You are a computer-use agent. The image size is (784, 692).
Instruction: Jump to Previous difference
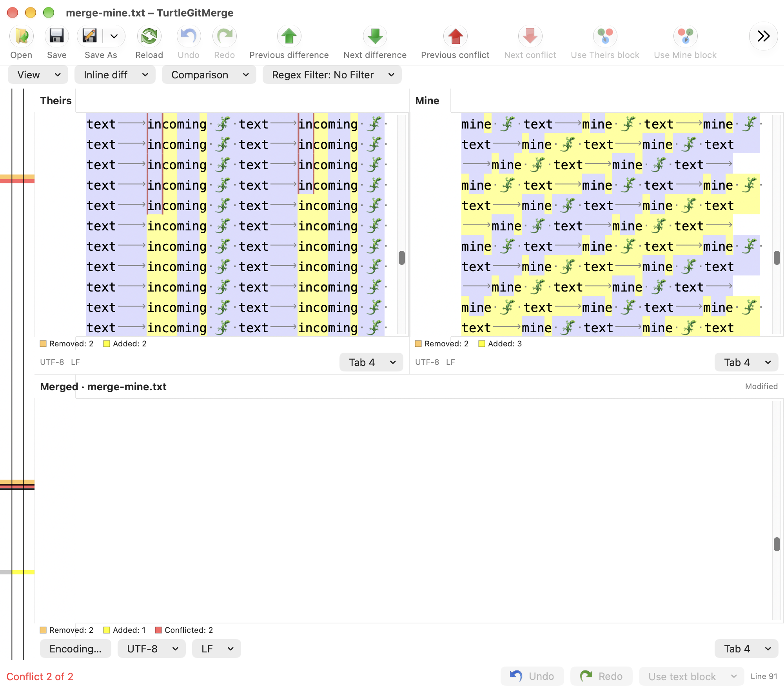coord(289,36)
